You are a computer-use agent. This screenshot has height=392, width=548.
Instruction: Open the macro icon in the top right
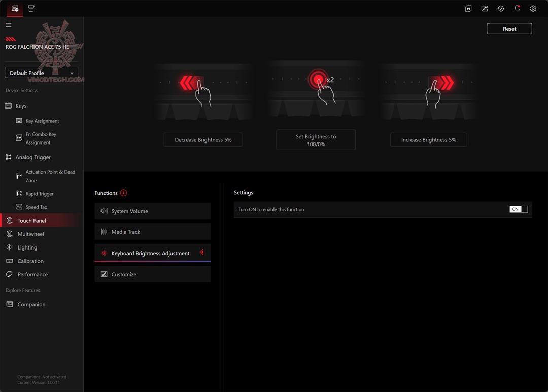coord(468,9)
